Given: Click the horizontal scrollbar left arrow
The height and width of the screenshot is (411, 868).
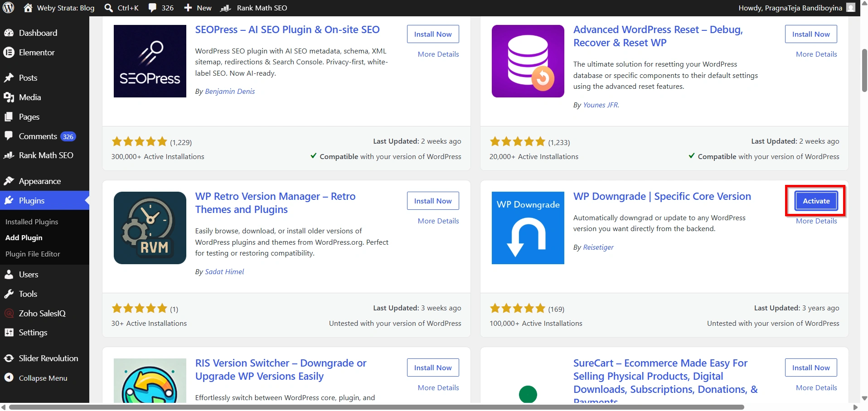Looking at the screenshot, I should (4, 407).
